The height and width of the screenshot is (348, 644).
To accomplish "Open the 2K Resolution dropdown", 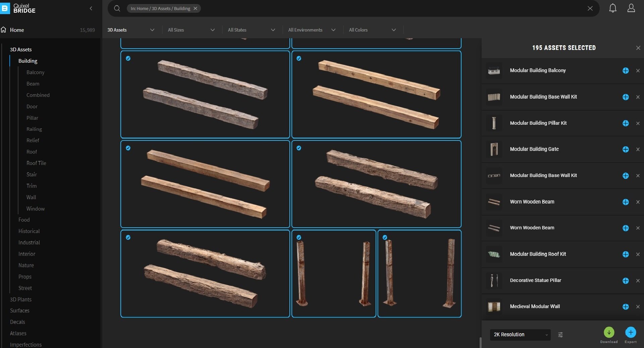I will pos(520,335).
